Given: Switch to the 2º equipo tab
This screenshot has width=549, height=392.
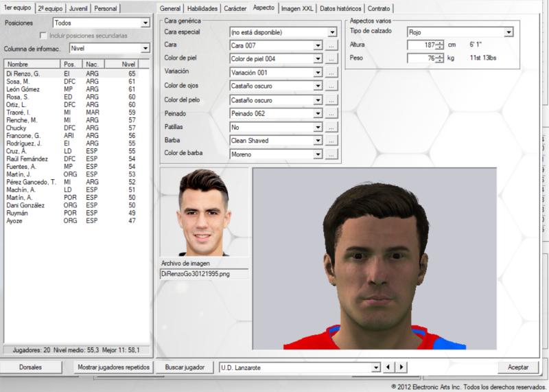Looking at the screenshot, I should click(x=50, y=8).
